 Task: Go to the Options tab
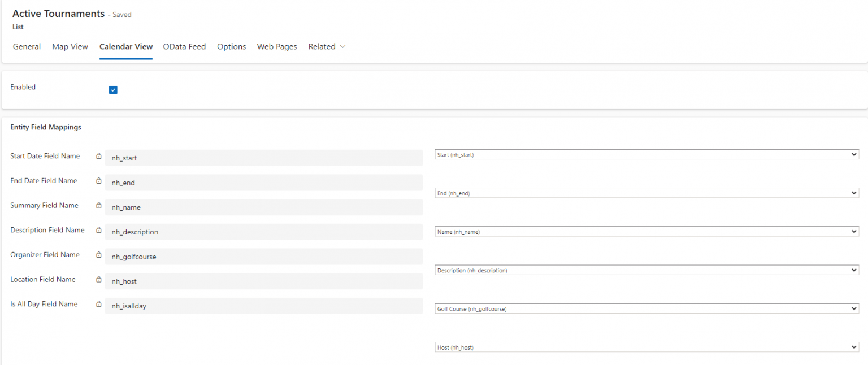(232, 47)
